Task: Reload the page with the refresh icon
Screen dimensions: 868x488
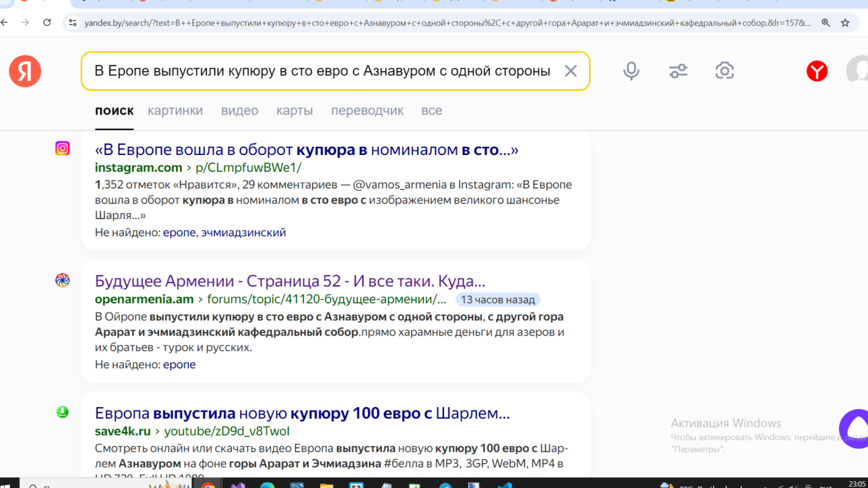Action: tap(47, 23)
